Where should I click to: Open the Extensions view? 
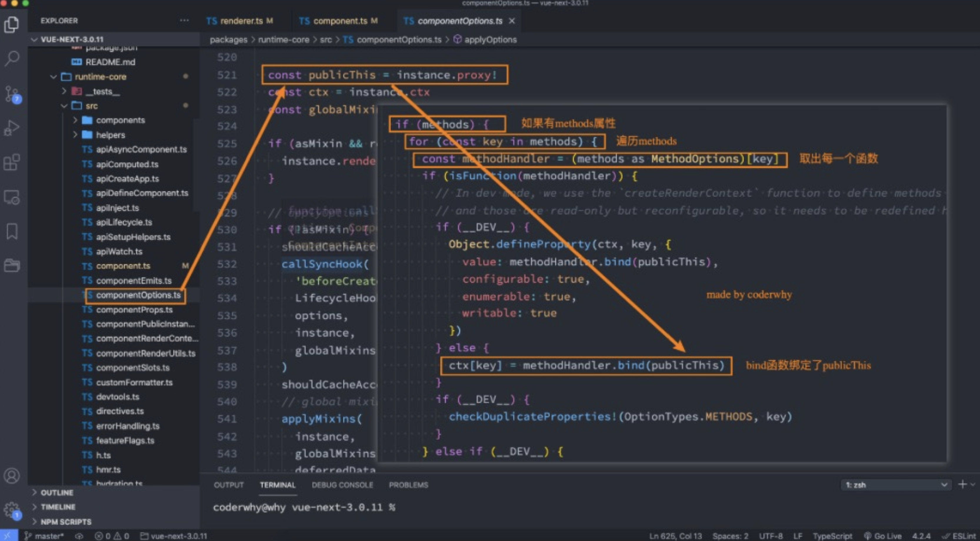click(x=12, y=162)
